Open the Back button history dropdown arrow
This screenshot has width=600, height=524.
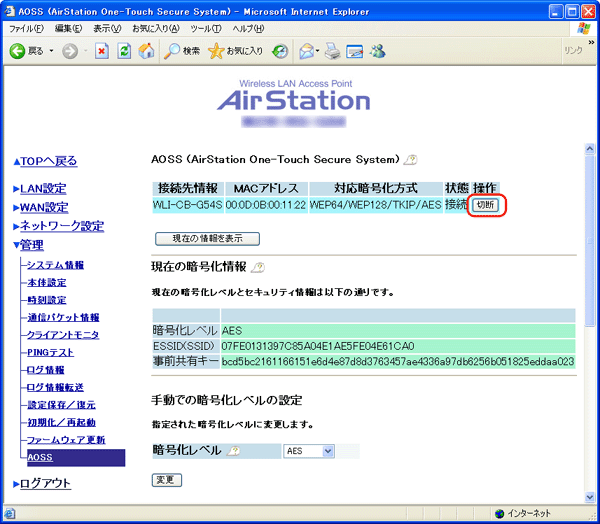(x=51, y=51)
